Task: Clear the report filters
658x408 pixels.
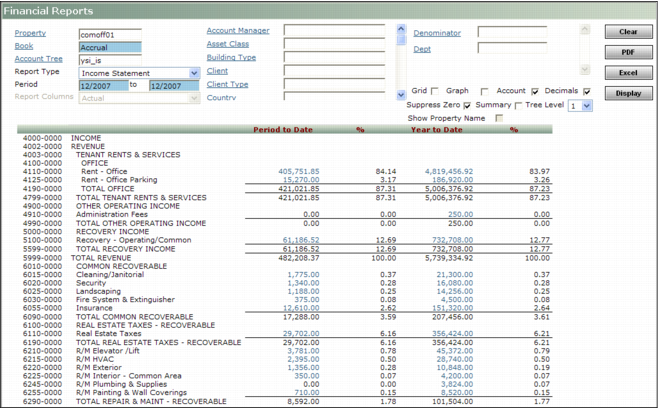Action: click(628, 32)
